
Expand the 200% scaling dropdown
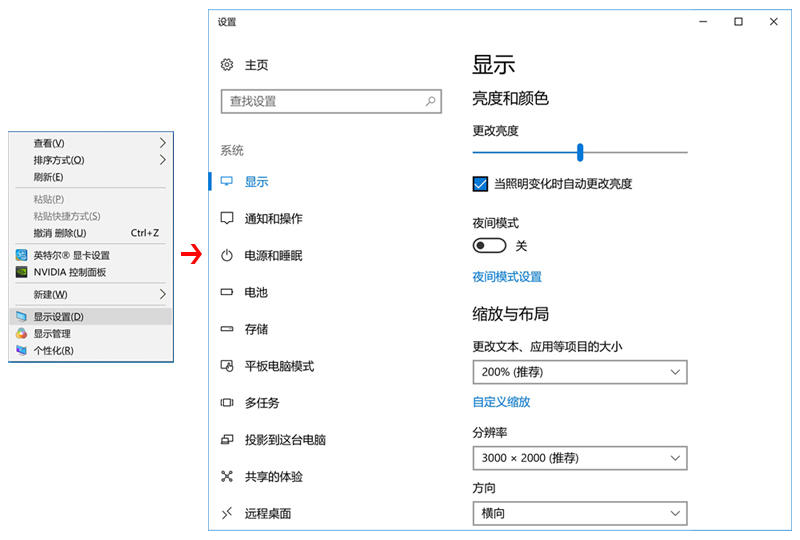point(579,372)
